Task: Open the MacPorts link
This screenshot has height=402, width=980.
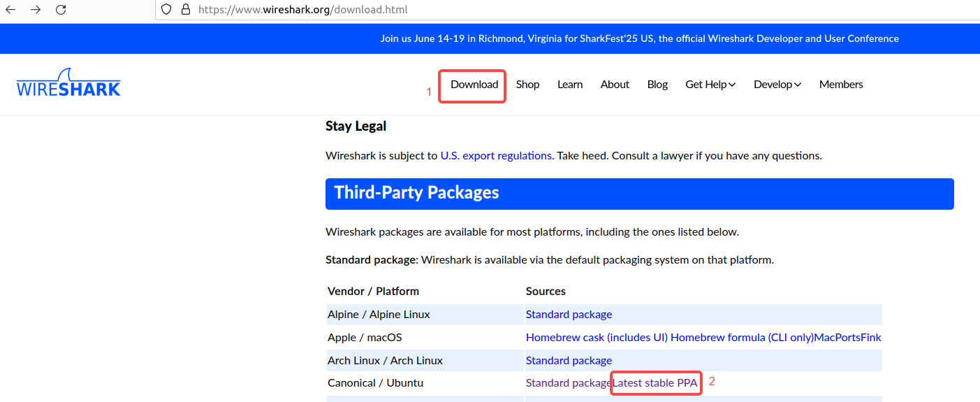Action: (838, 338)
